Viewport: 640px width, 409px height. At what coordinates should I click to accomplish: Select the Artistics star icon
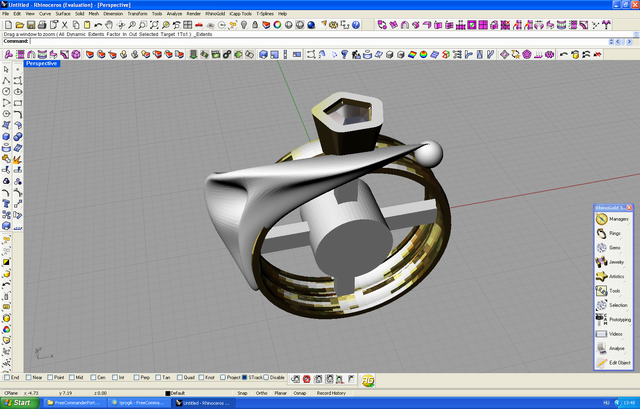tap(601, 276)
